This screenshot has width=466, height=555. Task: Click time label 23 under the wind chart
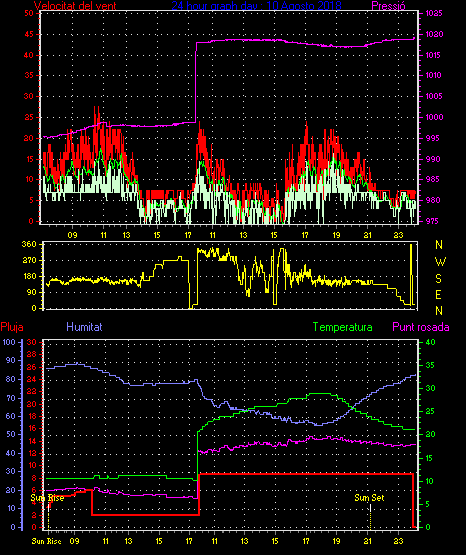tap(399, 235)
